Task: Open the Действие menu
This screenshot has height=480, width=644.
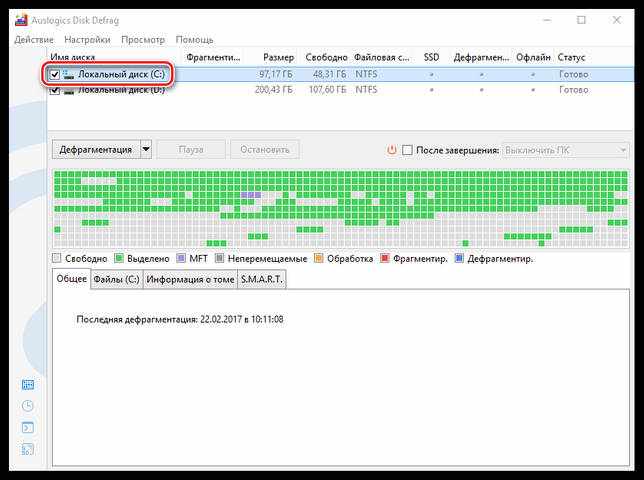Action: pyautogui.click(x=34, y=40)
